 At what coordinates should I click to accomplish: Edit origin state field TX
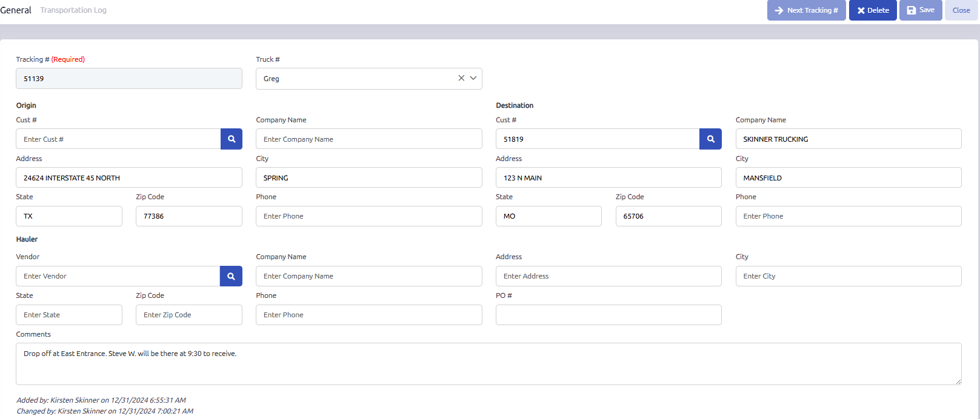[x=69, y=216]
